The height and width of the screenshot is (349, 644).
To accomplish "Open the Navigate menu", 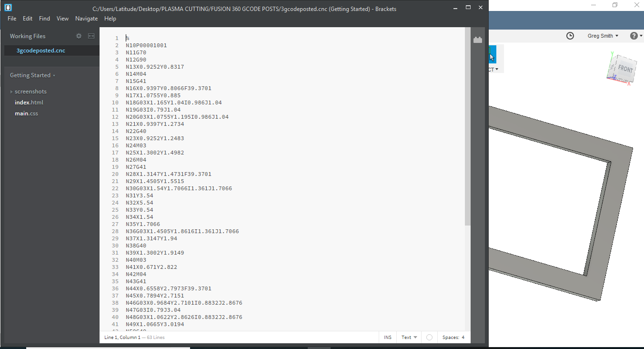I will point(86,19).
